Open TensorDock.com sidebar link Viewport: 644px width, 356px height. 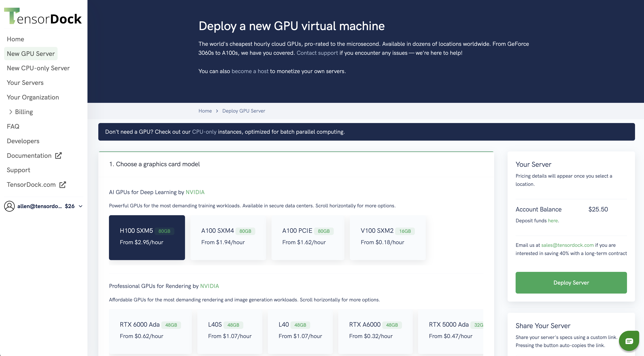point(31,185)
